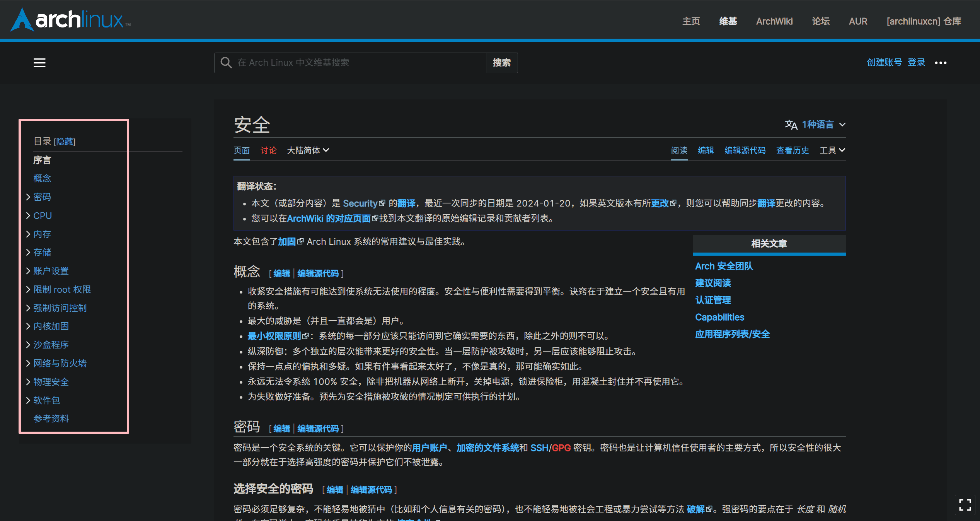Viewport: 980px width, 521px height.
Task: Open the SSH link in 密码 section
Action: coord(539,448)
